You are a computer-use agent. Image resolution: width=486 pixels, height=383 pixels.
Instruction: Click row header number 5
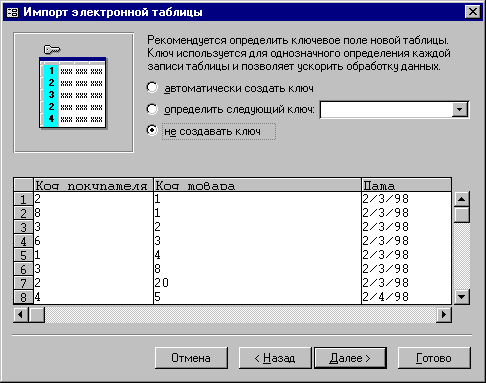tap(23, 255)
